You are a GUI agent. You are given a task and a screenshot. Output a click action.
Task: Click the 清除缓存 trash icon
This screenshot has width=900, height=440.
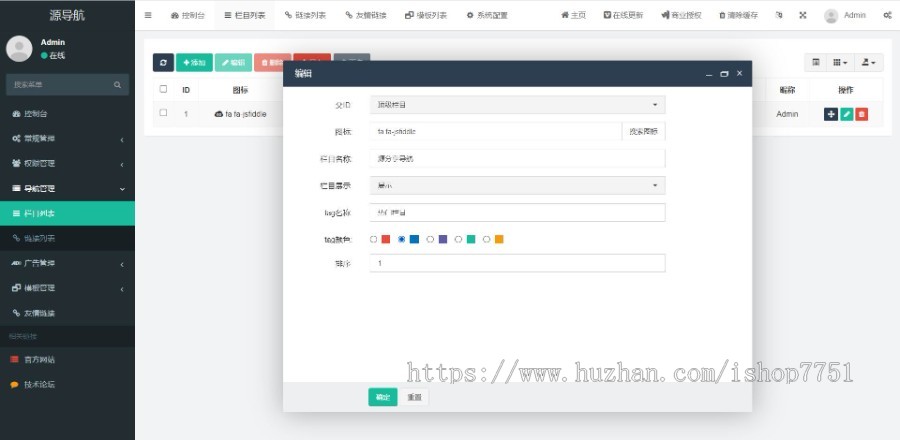[739, 15]
